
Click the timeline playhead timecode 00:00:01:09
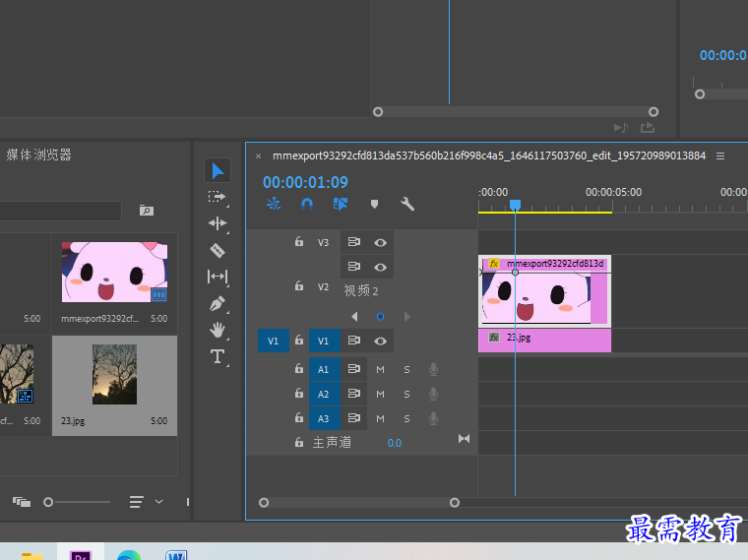point(305,182)
